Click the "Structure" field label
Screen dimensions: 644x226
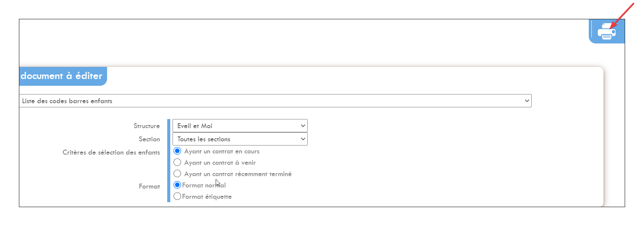click(146, 126)
